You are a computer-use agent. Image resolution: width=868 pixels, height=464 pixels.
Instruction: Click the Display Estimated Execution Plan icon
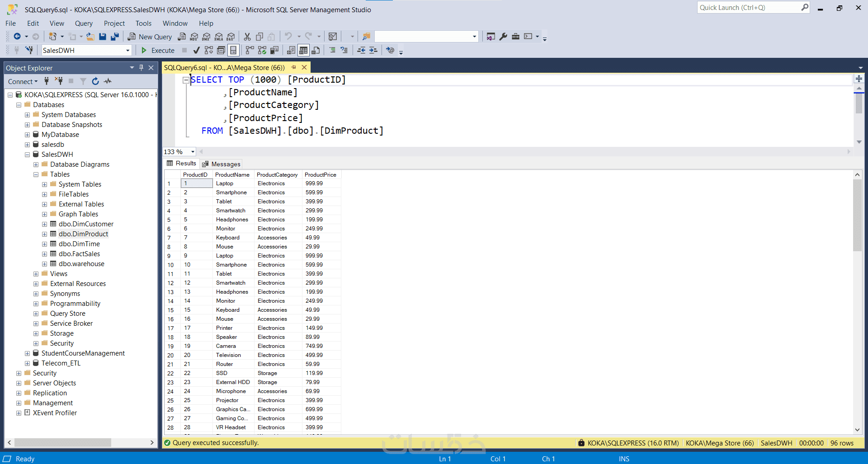point(208,50)
